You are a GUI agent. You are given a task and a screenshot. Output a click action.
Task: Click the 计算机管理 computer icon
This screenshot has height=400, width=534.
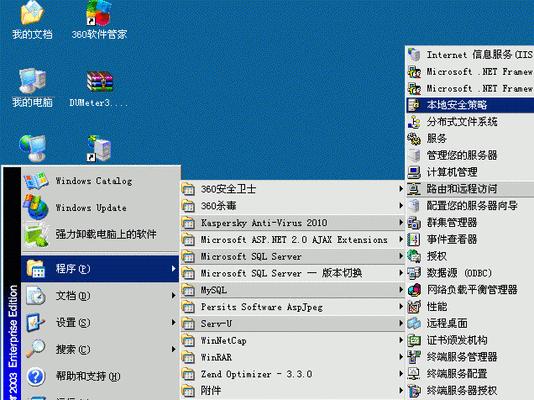click(414, 172)
